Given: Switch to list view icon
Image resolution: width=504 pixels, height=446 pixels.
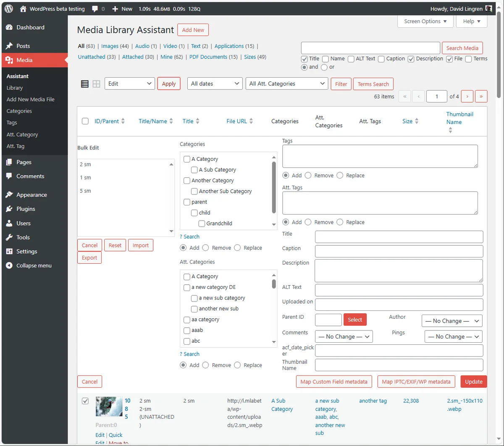Looking at the screenshot, I should [84, 84].
